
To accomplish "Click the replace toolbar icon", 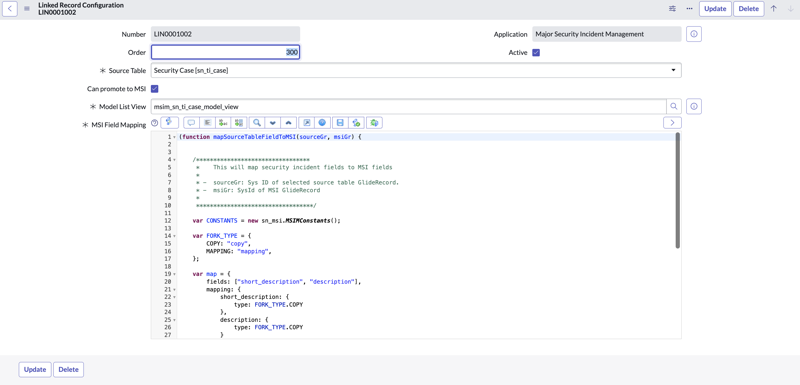I will coord(223,122).
